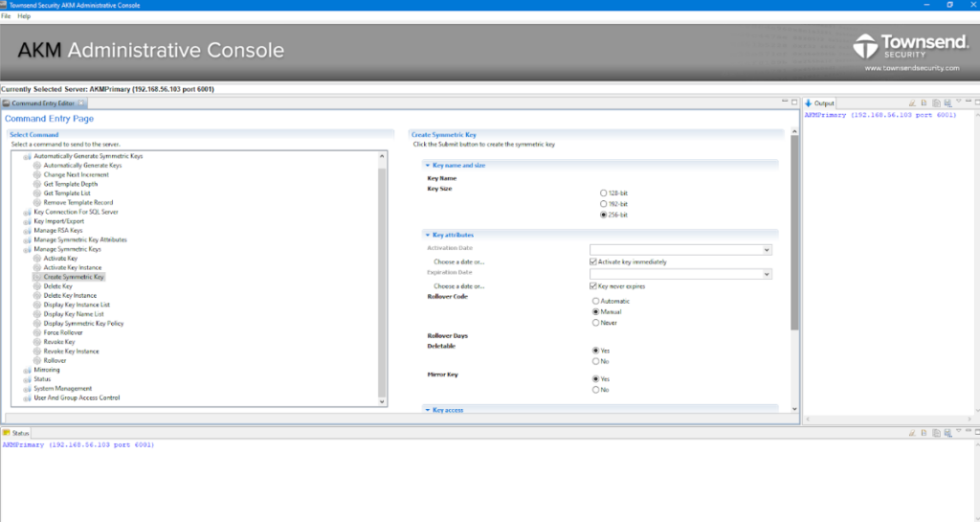Viewport: 980px width, 522px height.
Task: Open the Status panel view menu triangle
Action: click(x=959, y=431)
